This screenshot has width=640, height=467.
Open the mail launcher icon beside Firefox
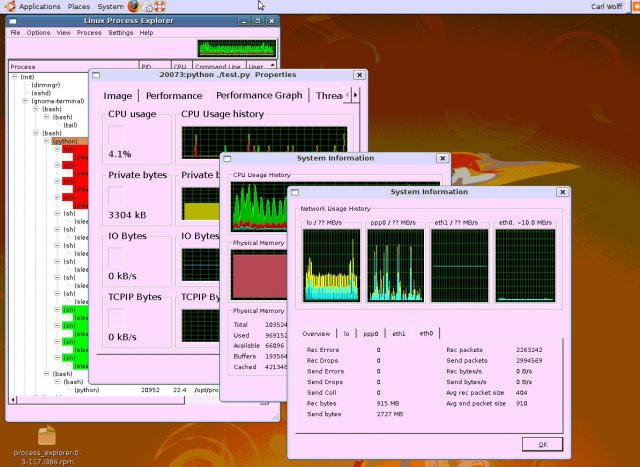pos(147,7)
